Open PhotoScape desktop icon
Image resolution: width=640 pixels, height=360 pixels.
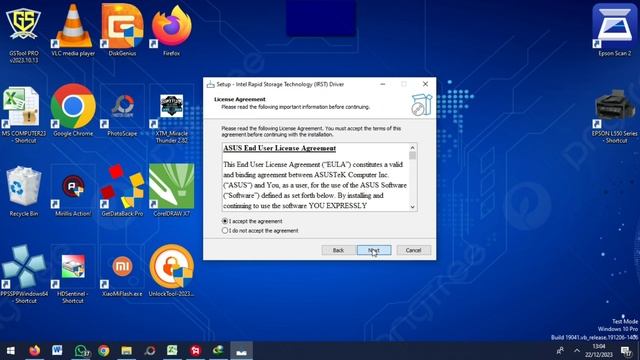coord(122,110)
